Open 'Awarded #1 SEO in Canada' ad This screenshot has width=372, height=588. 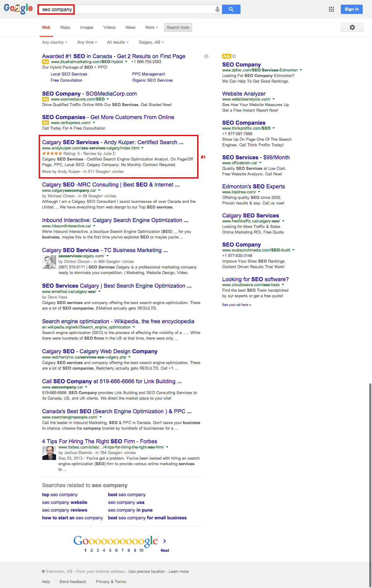[114, 56]
